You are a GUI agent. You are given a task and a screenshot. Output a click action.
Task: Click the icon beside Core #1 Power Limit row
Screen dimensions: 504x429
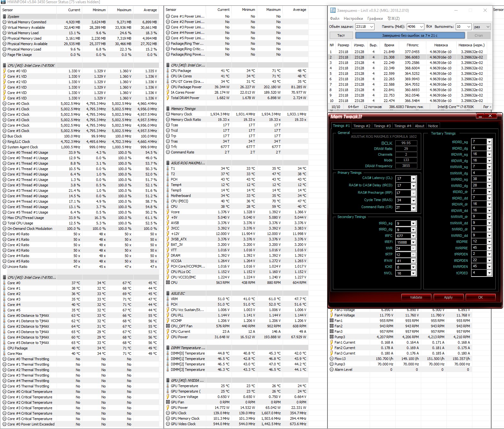point(168,16)
